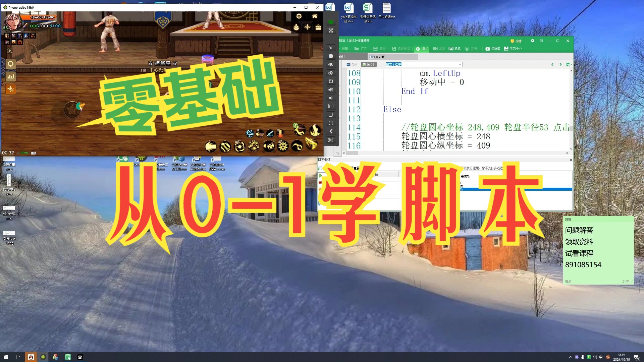Open Windows Start menu

tap(6, 357)
